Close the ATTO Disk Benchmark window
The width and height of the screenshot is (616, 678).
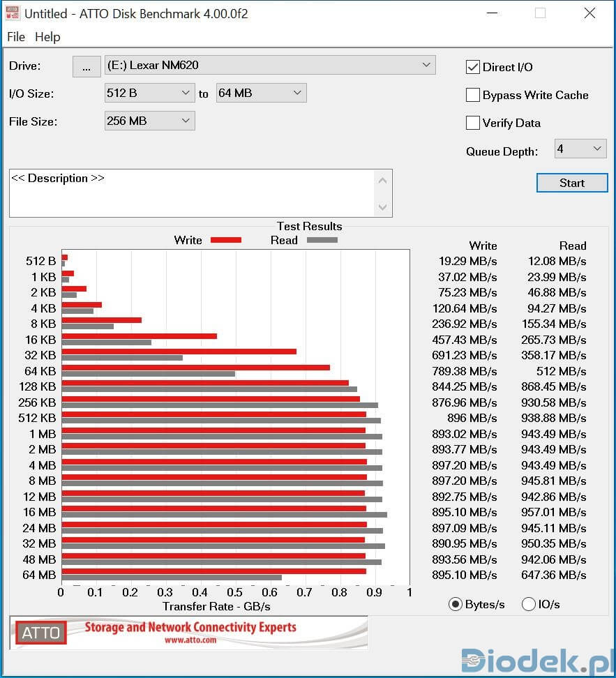coord(589,13)
